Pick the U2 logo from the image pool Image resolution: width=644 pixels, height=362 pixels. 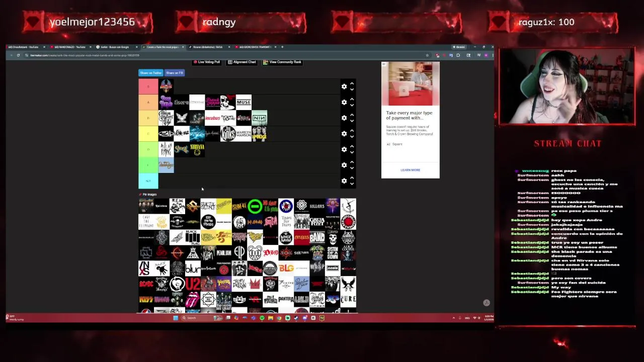click(x=193, y=285)
